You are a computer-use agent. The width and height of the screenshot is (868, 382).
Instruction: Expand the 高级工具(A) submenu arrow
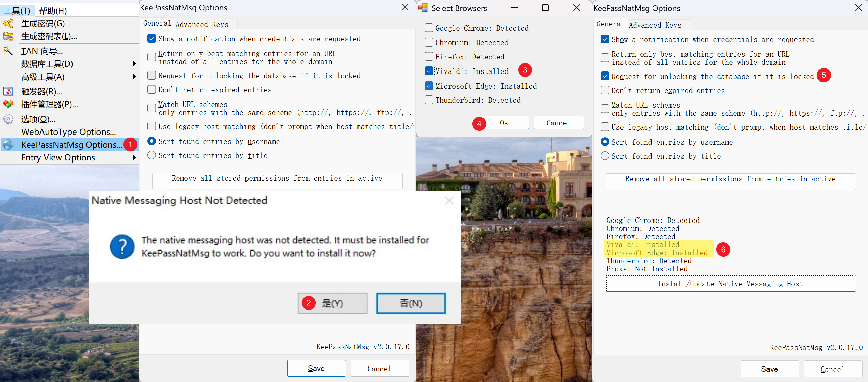[x=134, y=77]
